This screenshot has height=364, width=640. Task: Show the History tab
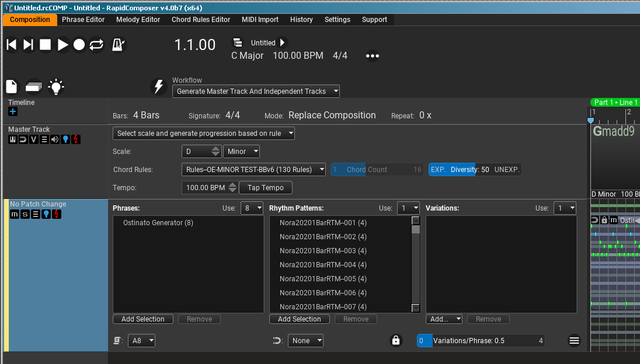point(302,20)
